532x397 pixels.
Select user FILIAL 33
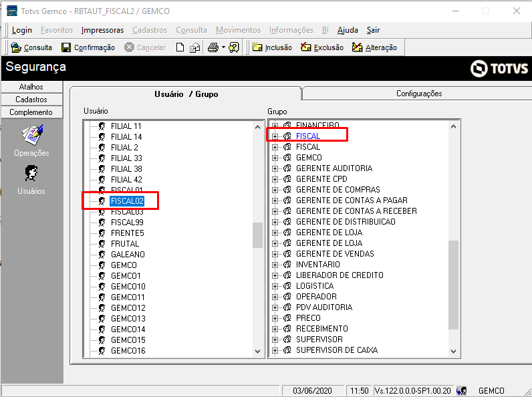[126, 158]
